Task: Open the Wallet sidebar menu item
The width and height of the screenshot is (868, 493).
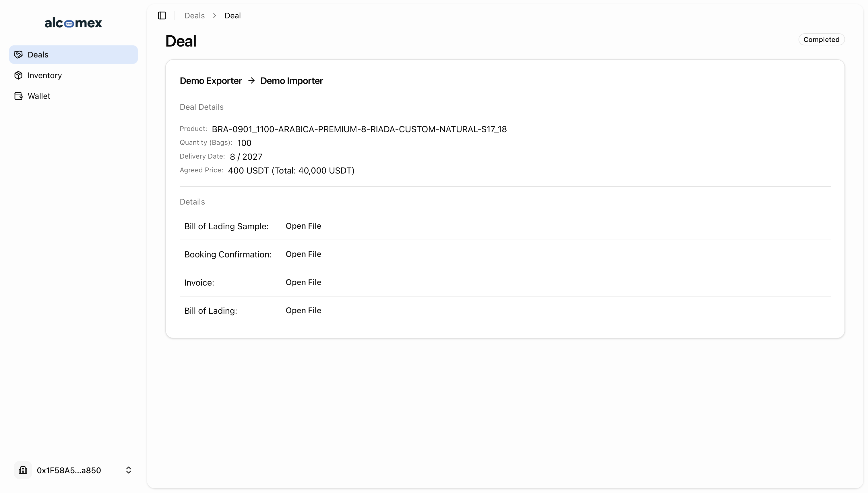Action: click(x=73, y=96)
